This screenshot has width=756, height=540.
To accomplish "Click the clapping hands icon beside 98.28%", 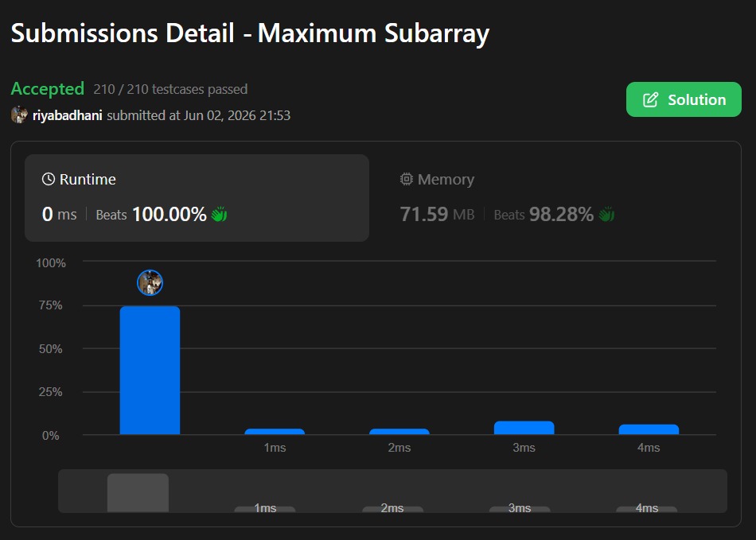I will click(x=606, y=214).
